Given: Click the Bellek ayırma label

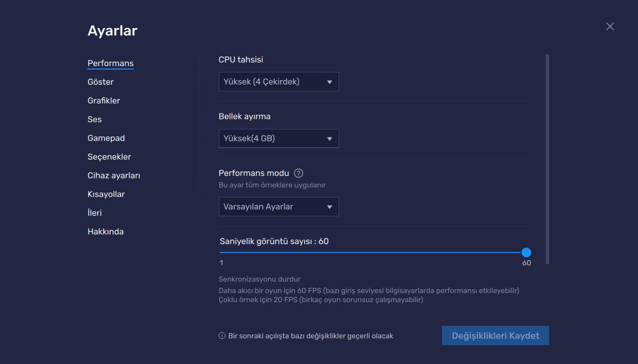Looking at the screenshot, I should click(x=245, y=116).
